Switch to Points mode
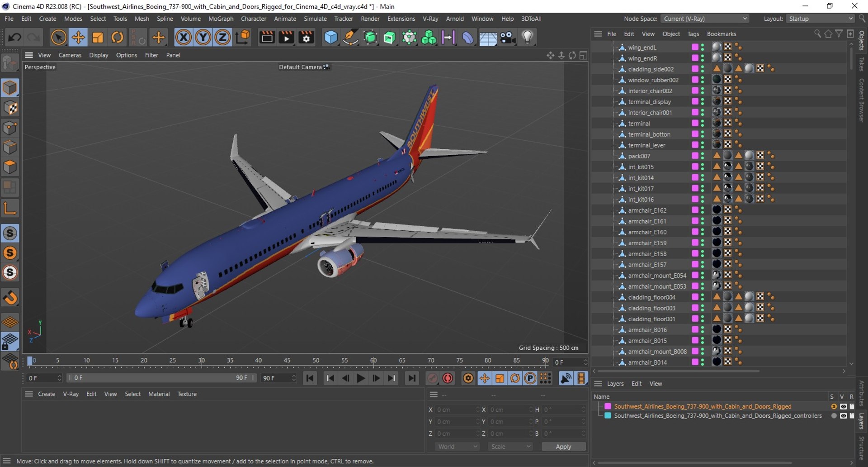Image resolution: width=868 pixels, height=467 pixels. 10,128
